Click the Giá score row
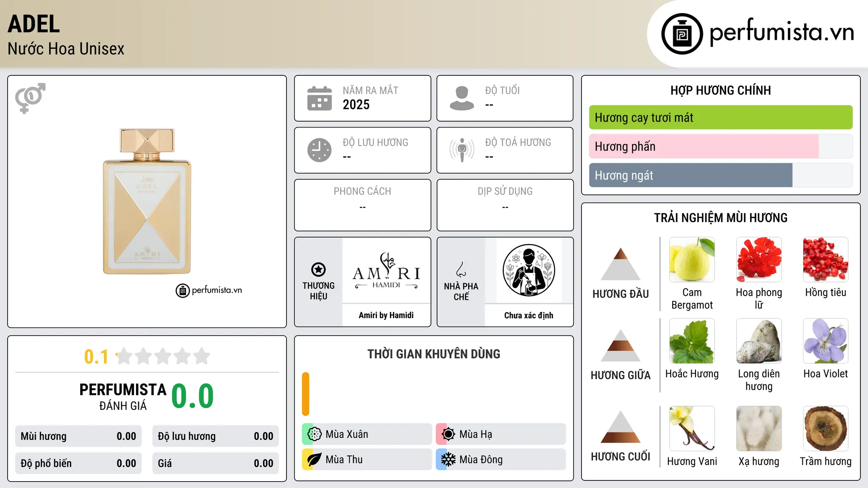 click(215, 463)
